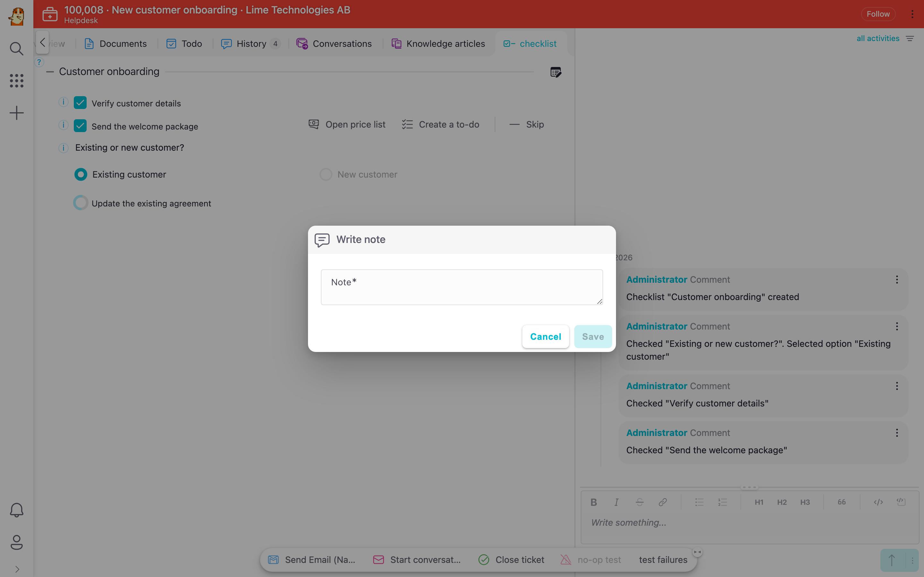
Task: Open the Knowledge articles tab
Action: click(x=438, y=44)
